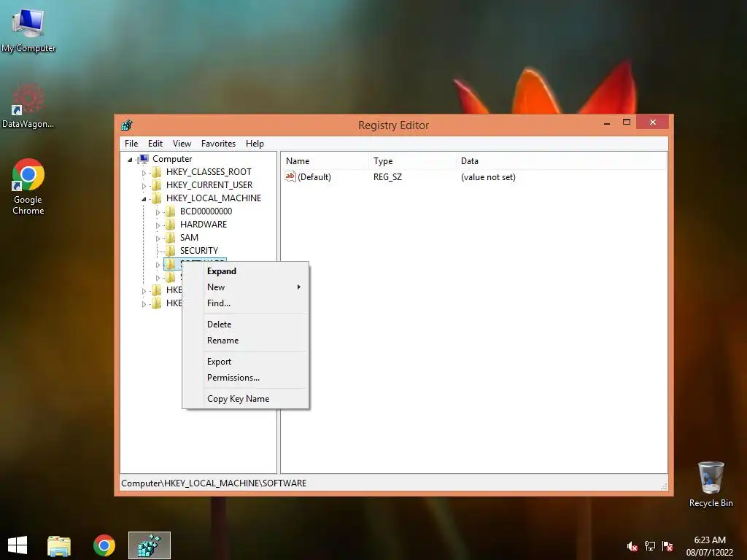Choose Expand in the context menu

coord(246,271)
